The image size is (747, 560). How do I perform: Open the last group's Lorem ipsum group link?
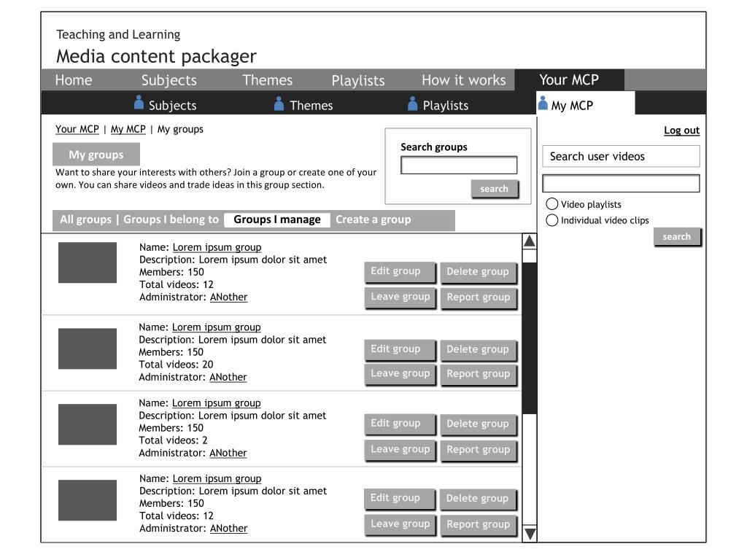pos(217,478)
